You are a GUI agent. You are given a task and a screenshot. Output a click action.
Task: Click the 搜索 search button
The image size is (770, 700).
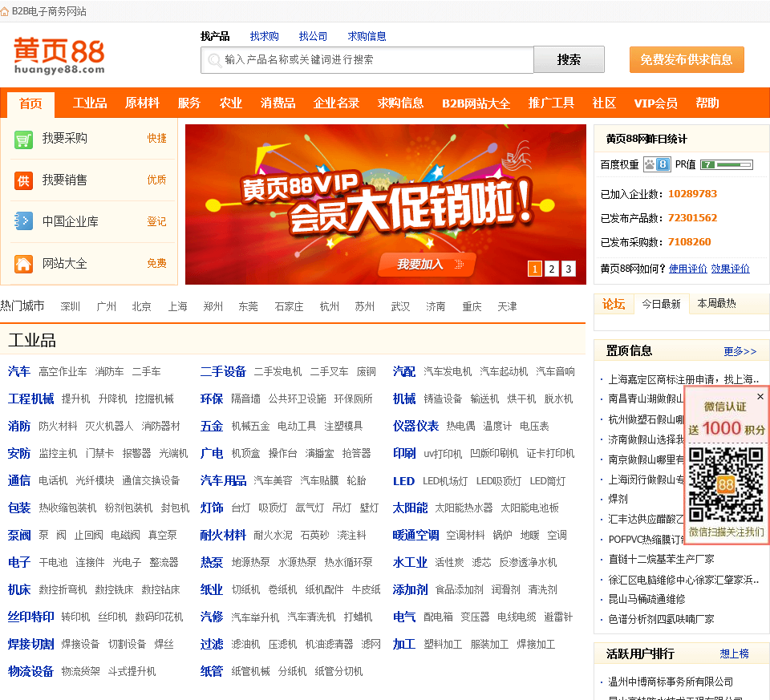(x=569, y=60)
